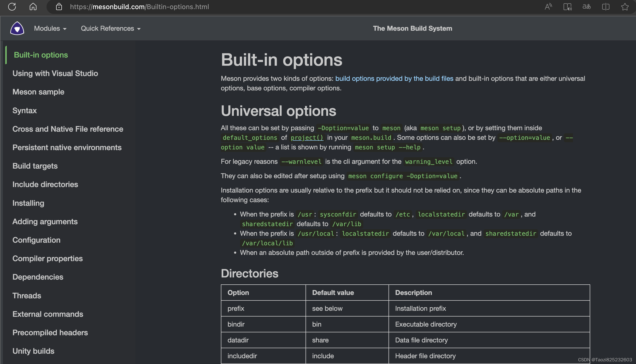Select the Dependencies sidebar item
Viewport: 636px width, 364px height.
[x=38, y=277]
